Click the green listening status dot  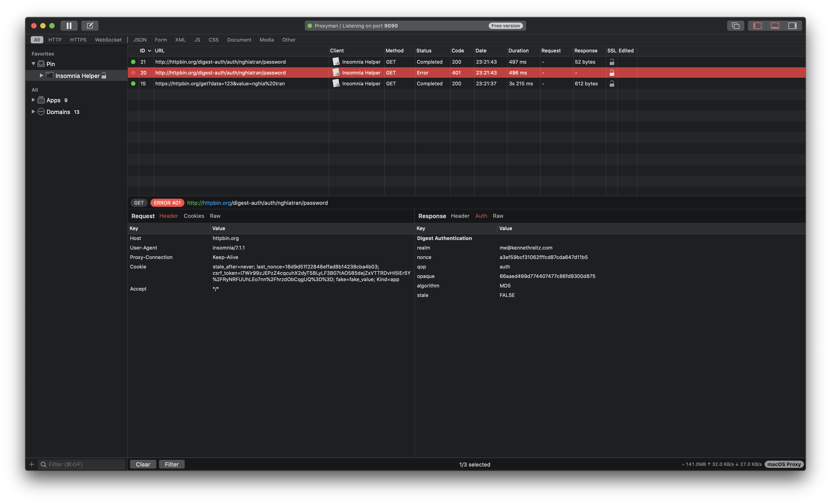(x=310, y=26)
